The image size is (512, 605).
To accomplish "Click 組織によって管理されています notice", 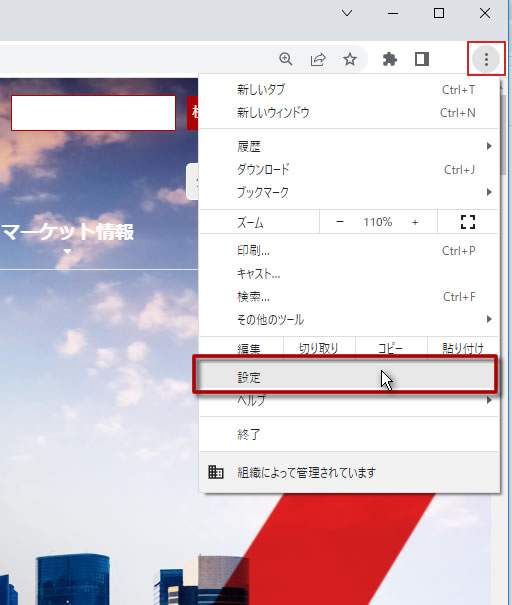I will pos(349,472).
